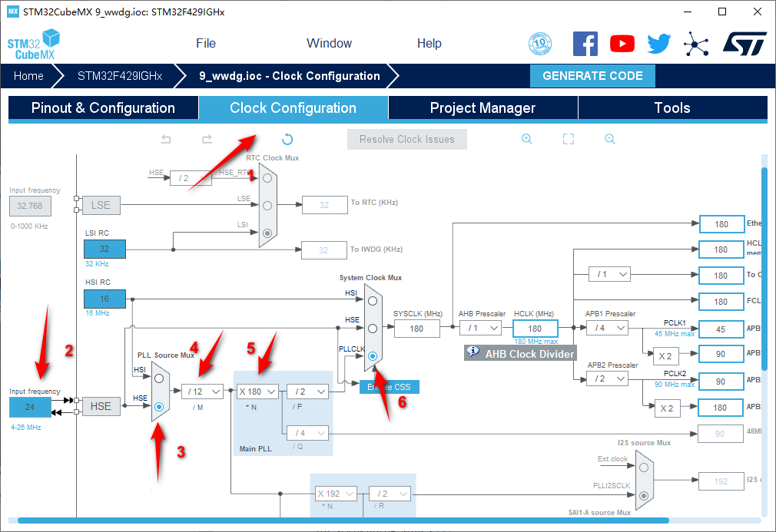Click the redo arrow icon

point(207,140)
